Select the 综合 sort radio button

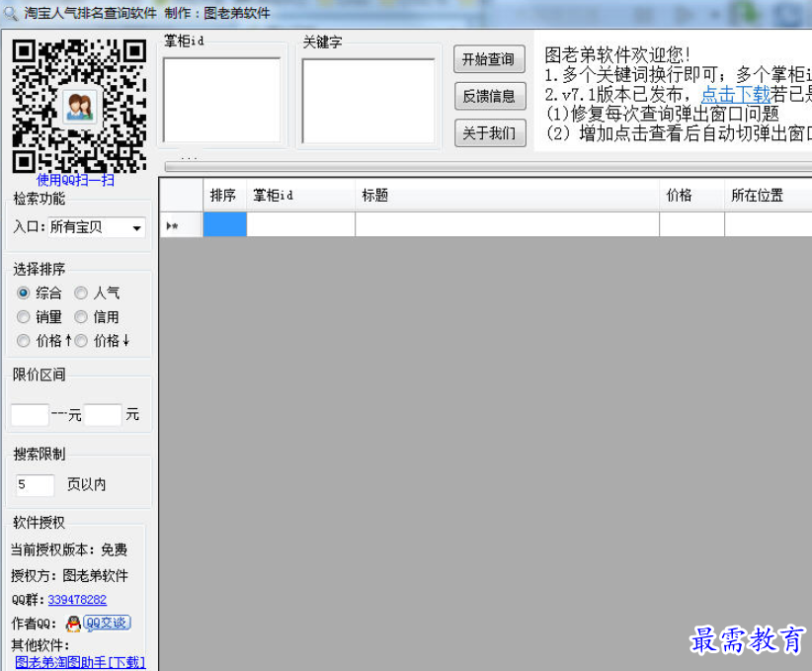pyautogui.click(x=23, y=293)
